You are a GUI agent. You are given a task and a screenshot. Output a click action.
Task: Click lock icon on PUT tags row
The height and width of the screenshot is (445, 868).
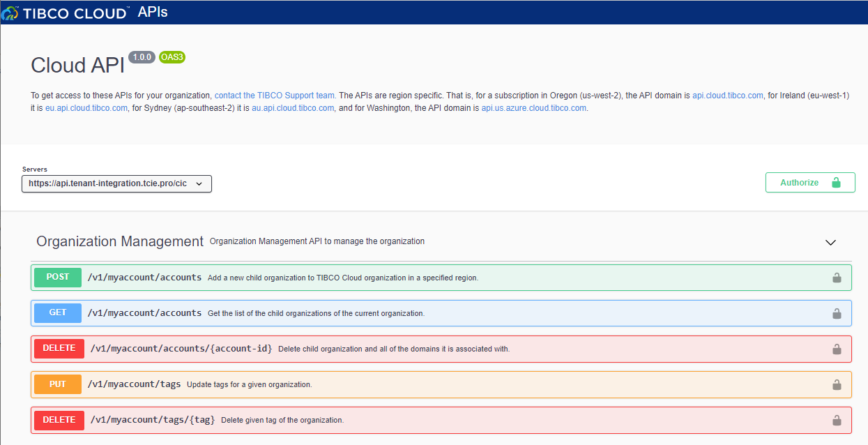coord(836,384)
